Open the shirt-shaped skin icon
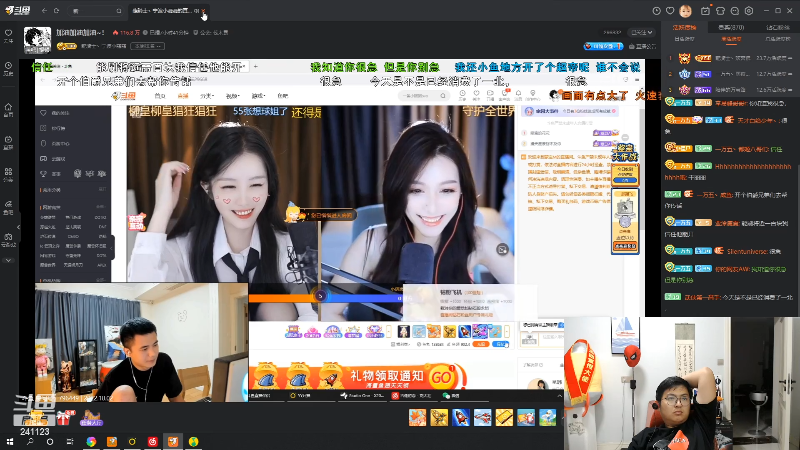Viewport: 800px width, 450px height. pos(720,11)
